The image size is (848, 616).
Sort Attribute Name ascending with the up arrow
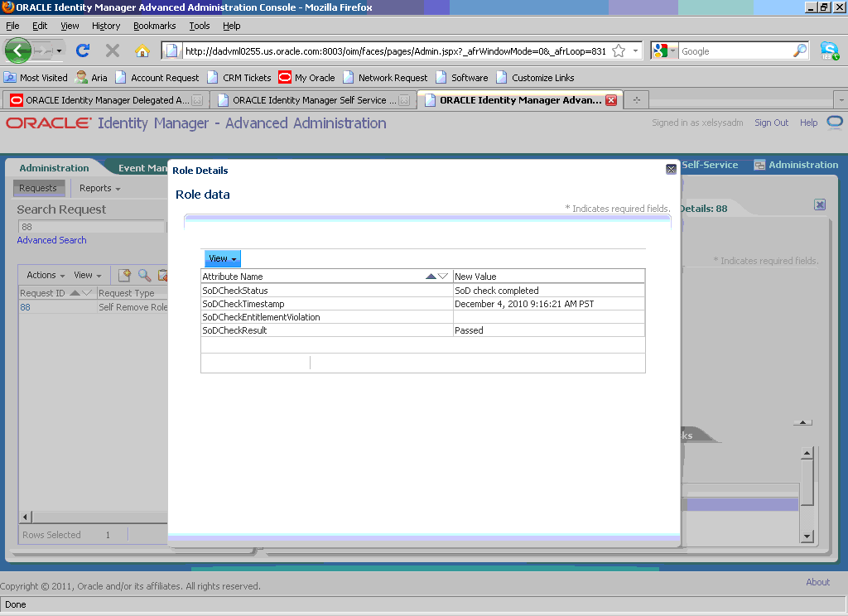tap(431, 276)
